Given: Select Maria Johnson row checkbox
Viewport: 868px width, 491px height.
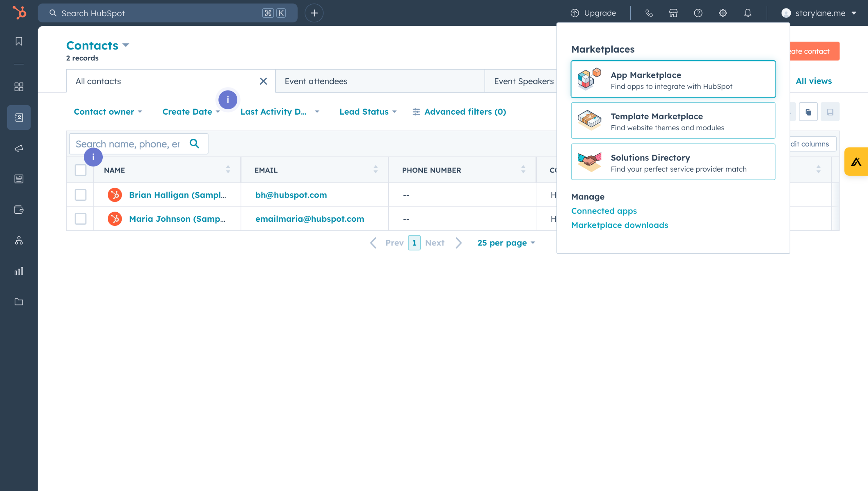Looking at the screenshot, I should (80, 219).
